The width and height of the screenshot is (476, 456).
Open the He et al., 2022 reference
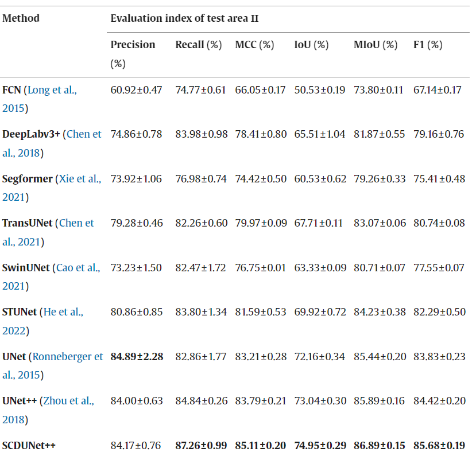tap(63, 311)
